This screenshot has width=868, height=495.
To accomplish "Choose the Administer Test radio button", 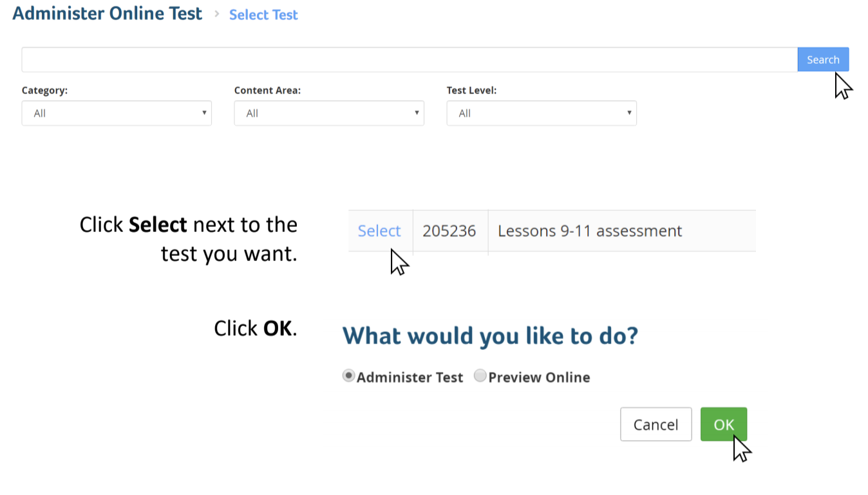I will click(x=348, y=376).
